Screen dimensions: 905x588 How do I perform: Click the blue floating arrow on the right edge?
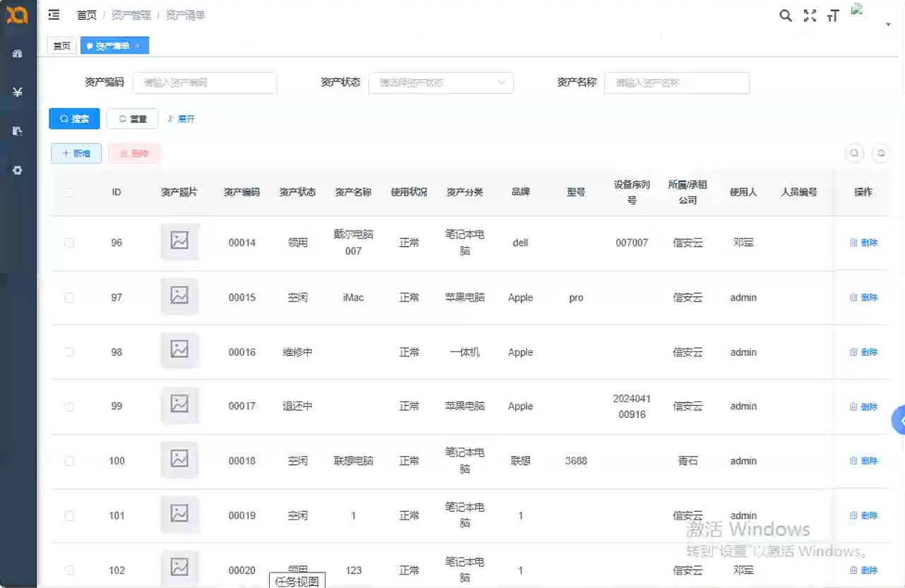[x=899, y=420]
